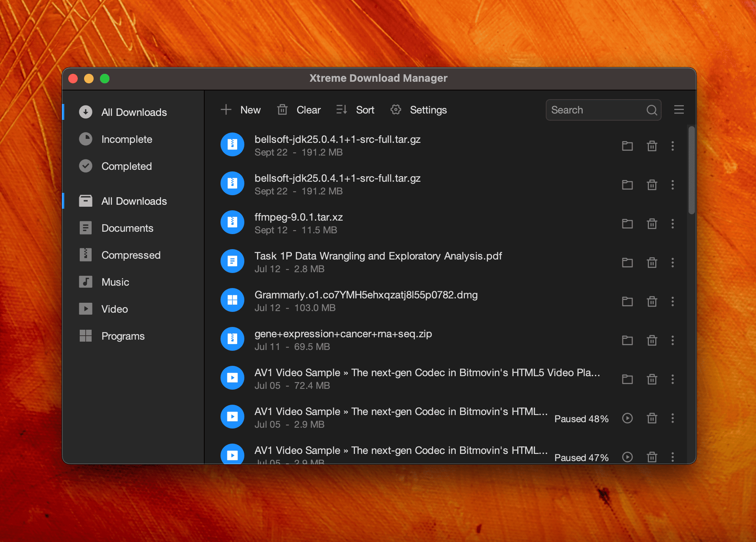Resume the download paused at 47%
The image size is (756, 542).
[627, 457]
